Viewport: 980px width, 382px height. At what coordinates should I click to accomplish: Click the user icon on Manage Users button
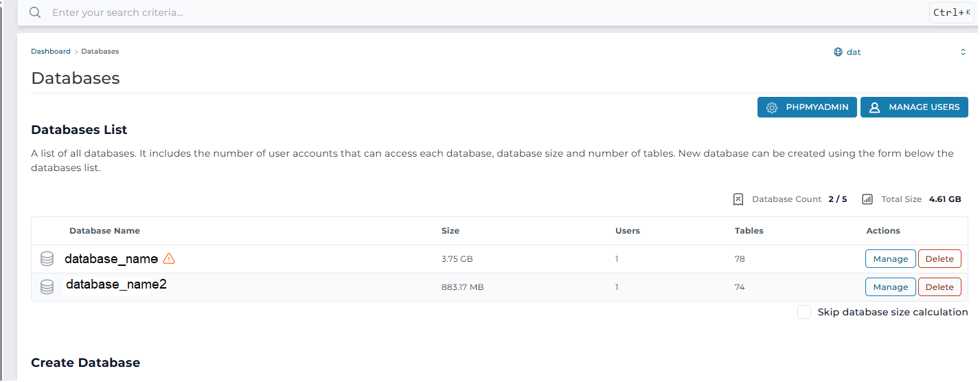coord(874,108)
